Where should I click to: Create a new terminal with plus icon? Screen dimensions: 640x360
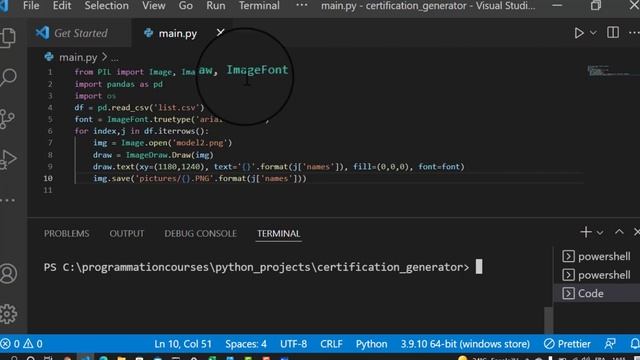pos(586,232)
